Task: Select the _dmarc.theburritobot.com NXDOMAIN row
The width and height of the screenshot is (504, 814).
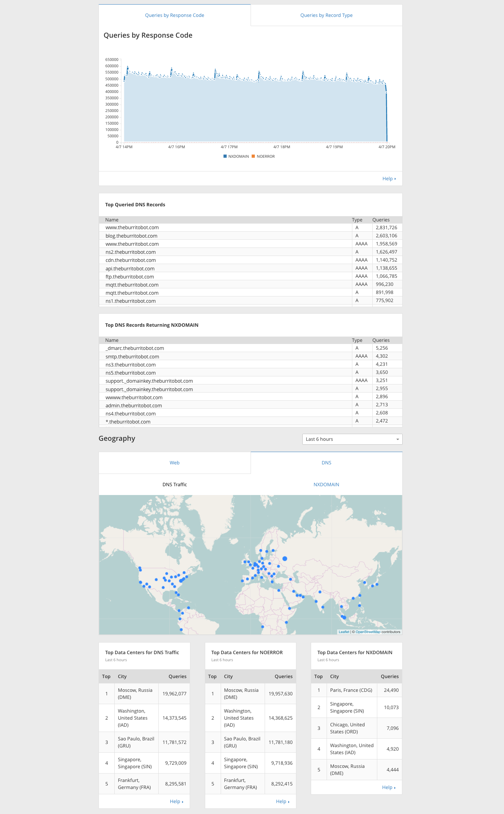Action: (135, 348)
